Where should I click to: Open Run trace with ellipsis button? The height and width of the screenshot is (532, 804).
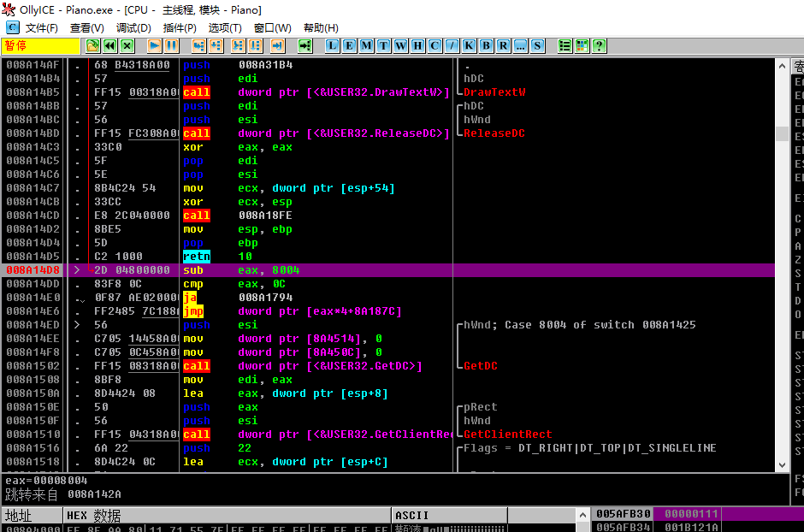[x=520, y=46]
